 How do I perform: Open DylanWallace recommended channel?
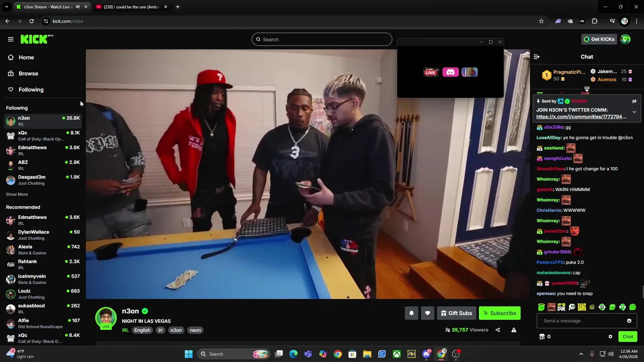pos(43,235)
